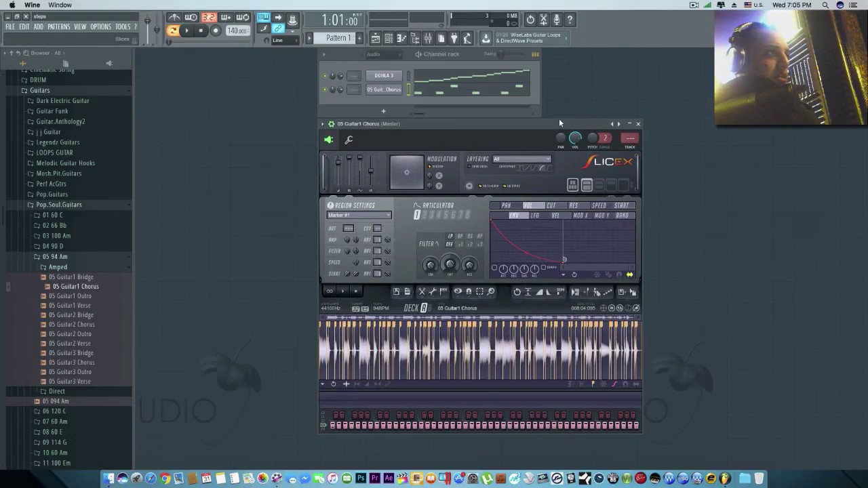The height and width of the screenshot is (488, 868).
Task: Click the Slicex eye view icon
Action: point(458,291)
